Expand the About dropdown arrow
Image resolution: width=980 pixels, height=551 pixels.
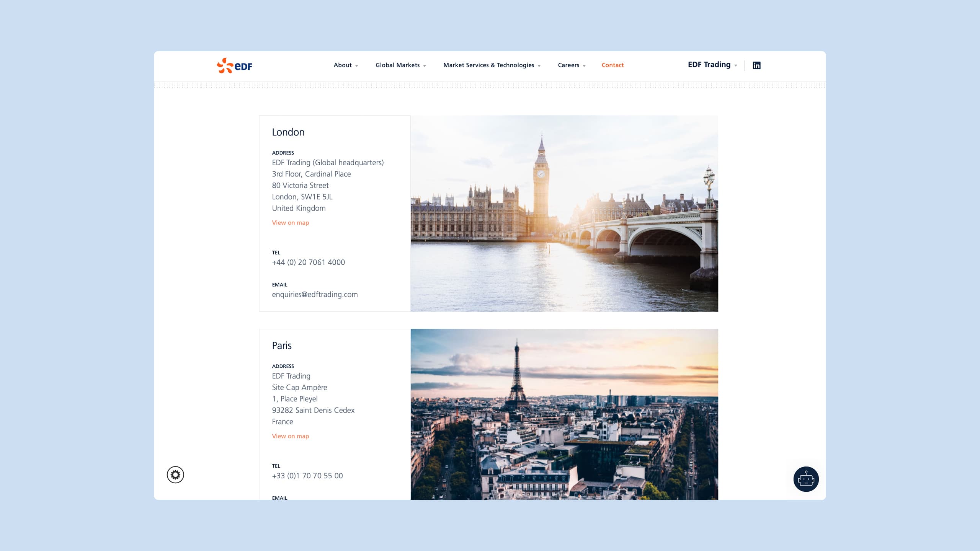[356, 66]
